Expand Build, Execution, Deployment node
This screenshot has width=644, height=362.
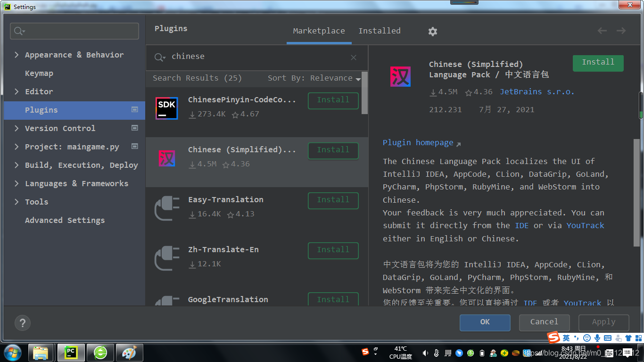coord(17,165)
